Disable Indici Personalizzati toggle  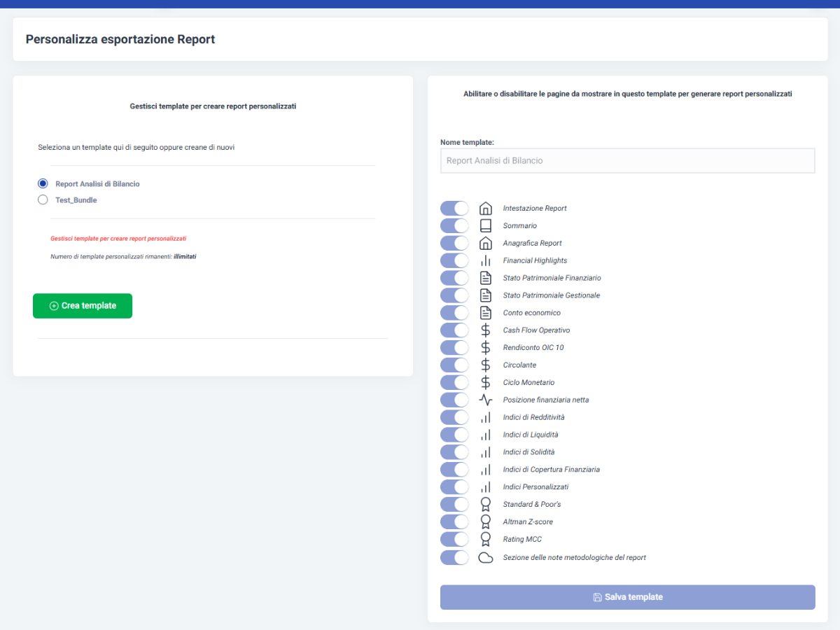point(454,487)
